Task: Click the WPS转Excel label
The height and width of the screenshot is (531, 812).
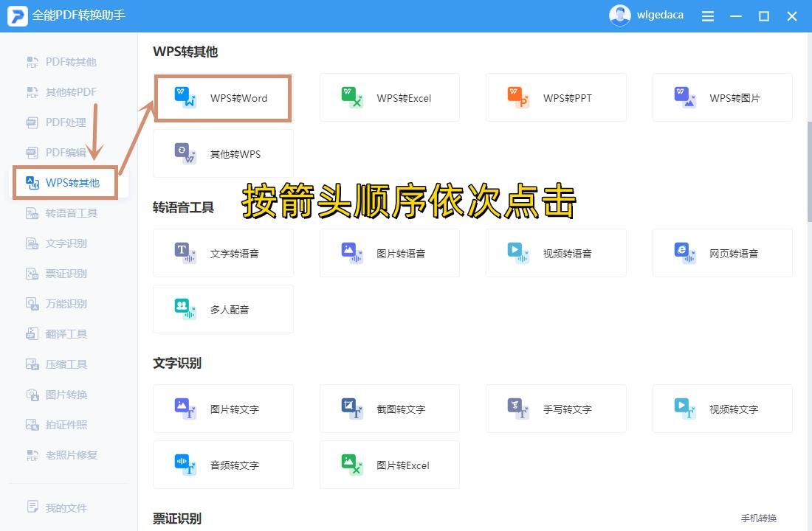Action: click(404, 98)
